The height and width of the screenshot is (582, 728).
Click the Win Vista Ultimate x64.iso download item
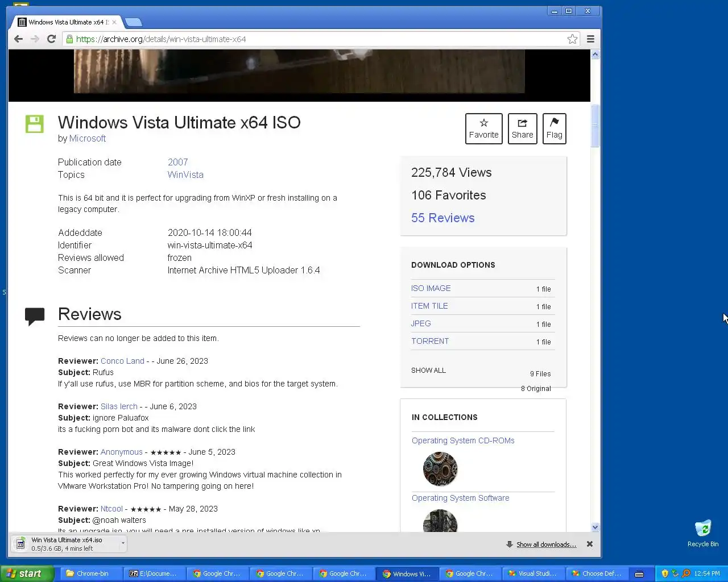tap(65, 544)
